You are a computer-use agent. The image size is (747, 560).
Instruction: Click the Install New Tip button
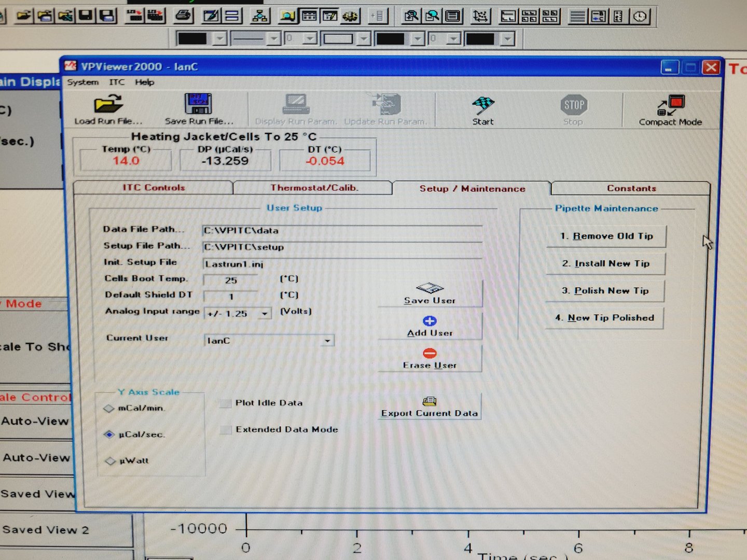pos(606,263)
